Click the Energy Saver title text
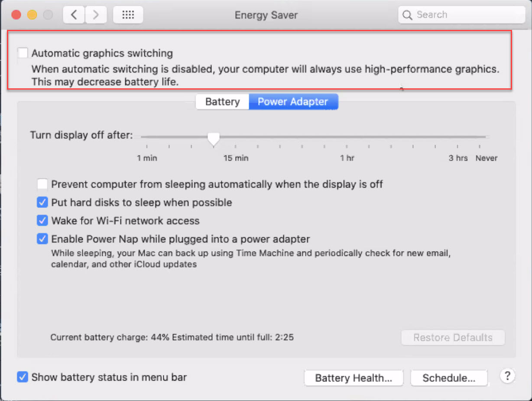This screenshot has width=532, height=401. (x=266, y=15)
